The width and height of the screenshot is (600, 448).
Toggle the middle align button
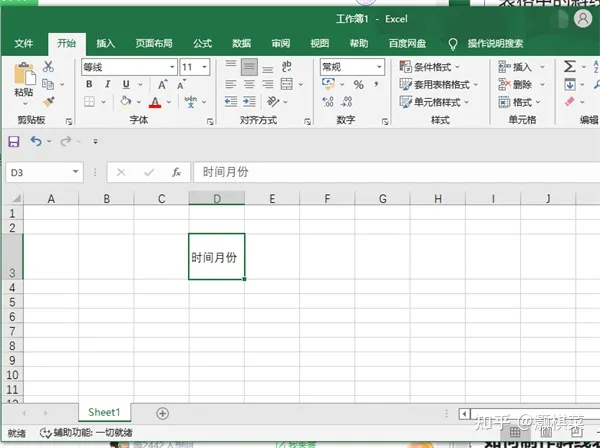point(249,67)
